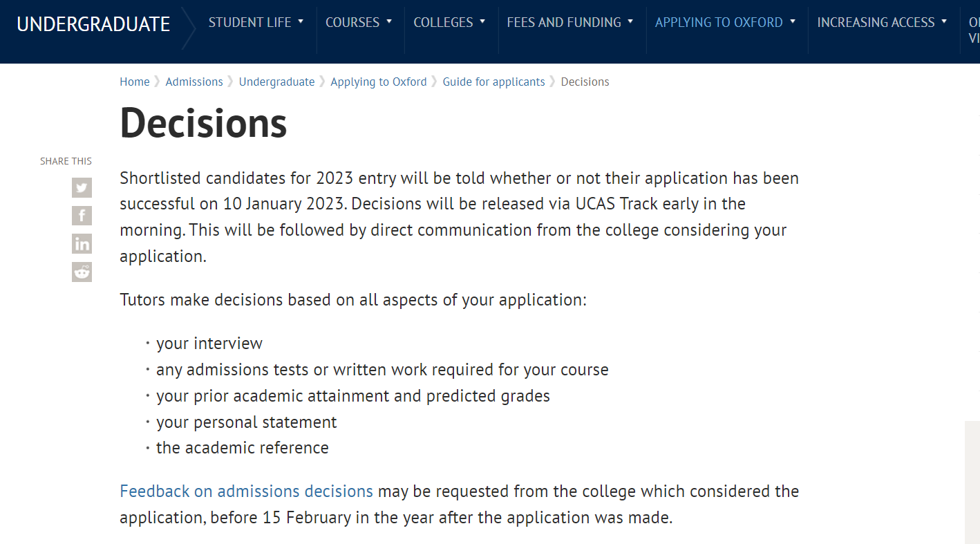Click the Undergraduate section header
Screen dimensions: 980x544
(93, 24)
